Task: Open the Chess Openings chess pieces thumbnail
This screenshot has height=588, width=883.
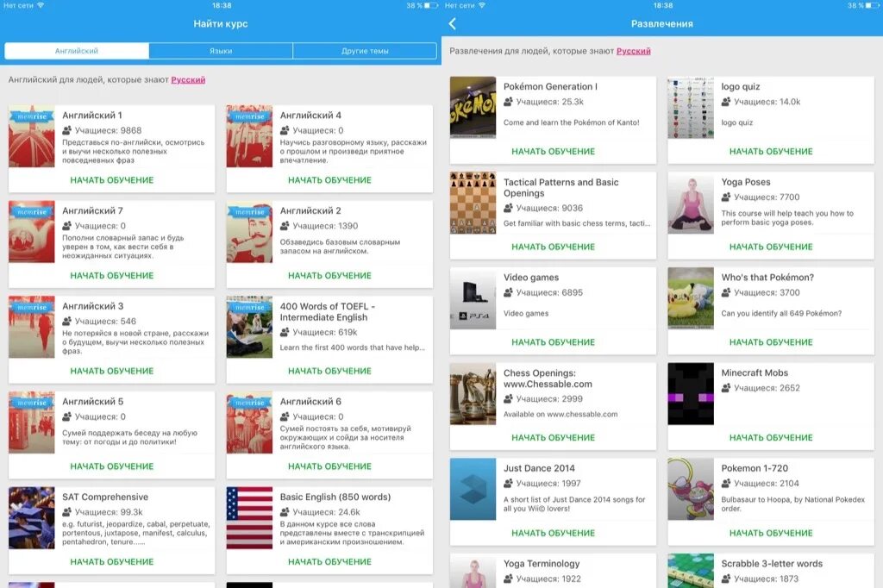Action: [473, 394]
